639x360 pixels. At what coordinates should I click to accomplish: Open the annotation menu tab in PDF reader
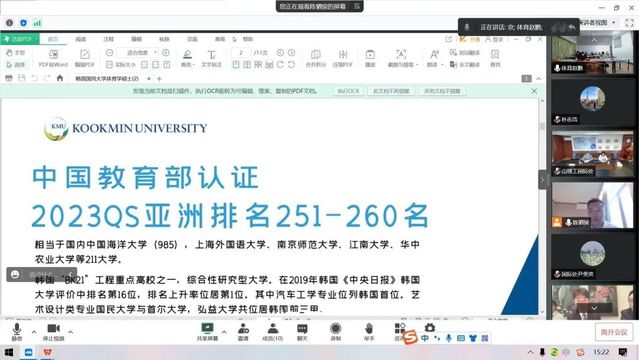coord(108,39)
